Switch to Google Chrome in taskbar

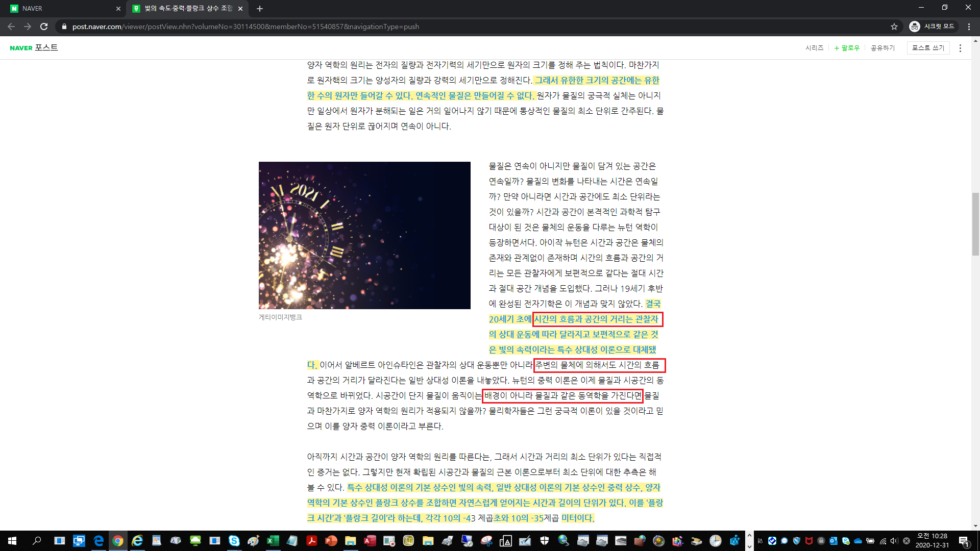point(118,541)
